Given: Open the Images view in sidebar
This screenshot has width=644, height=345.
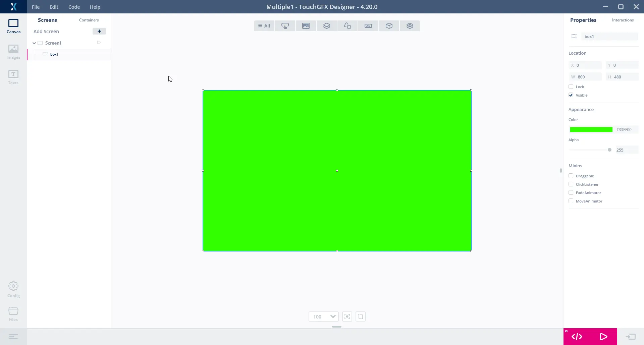Looking at the screenshot, I should pyautogui.click(x=13, y=52).
